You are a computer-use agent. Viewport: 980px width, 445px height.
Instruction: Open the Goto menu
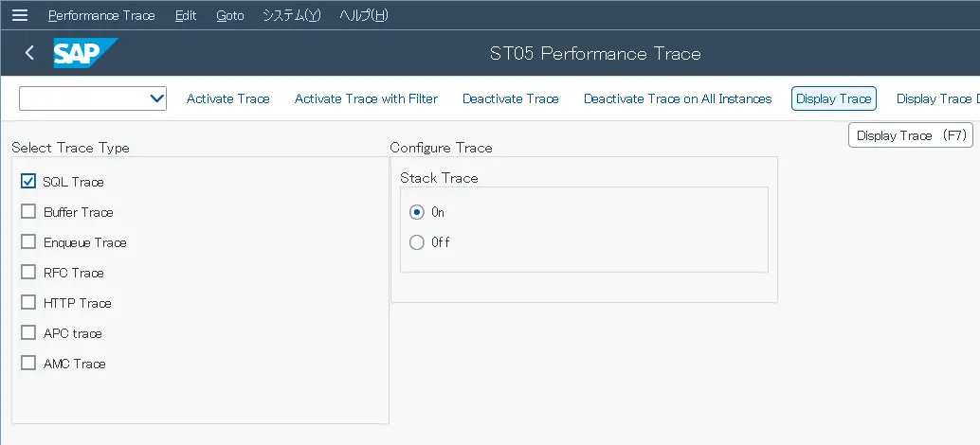coord(229,15)
